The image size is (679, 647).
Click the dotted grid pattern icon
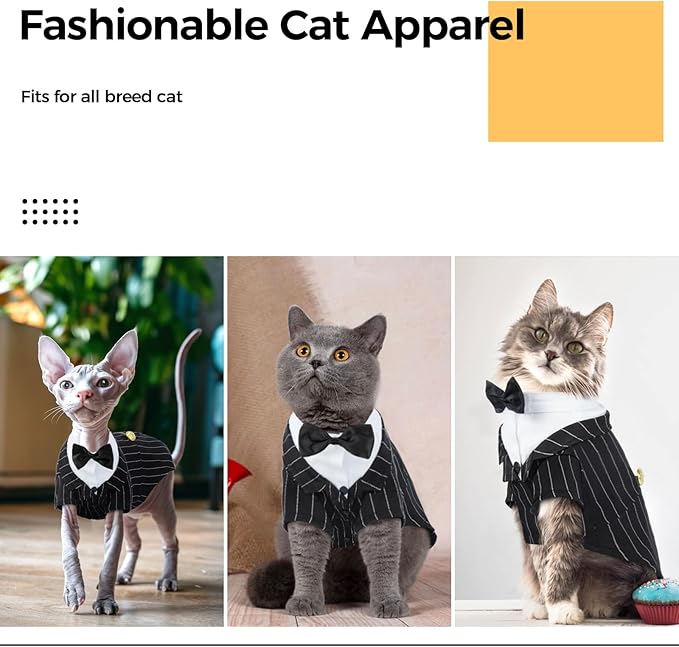[50, 212]
